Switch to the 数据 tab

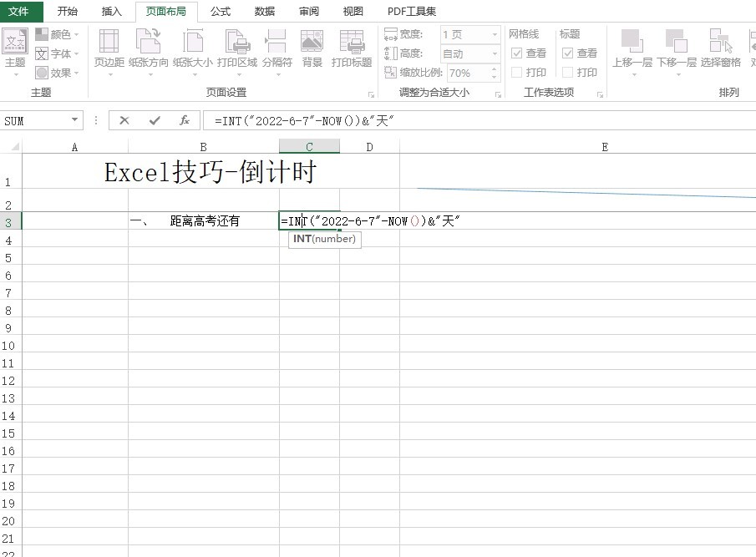pos(265,11)
